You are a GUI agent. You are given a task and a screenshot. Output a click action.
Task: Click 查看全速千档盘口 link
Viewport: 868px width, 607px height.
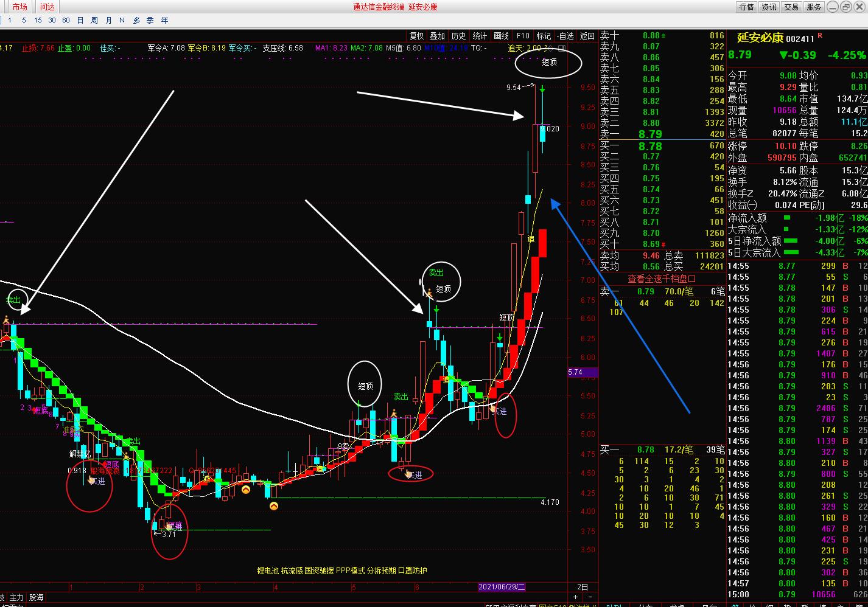tap(662, 279)
